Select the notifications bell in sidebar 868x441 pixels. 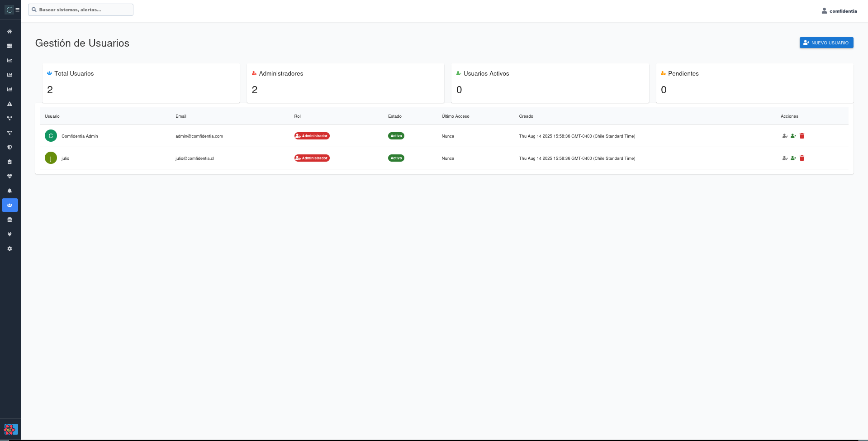[9, 191]
